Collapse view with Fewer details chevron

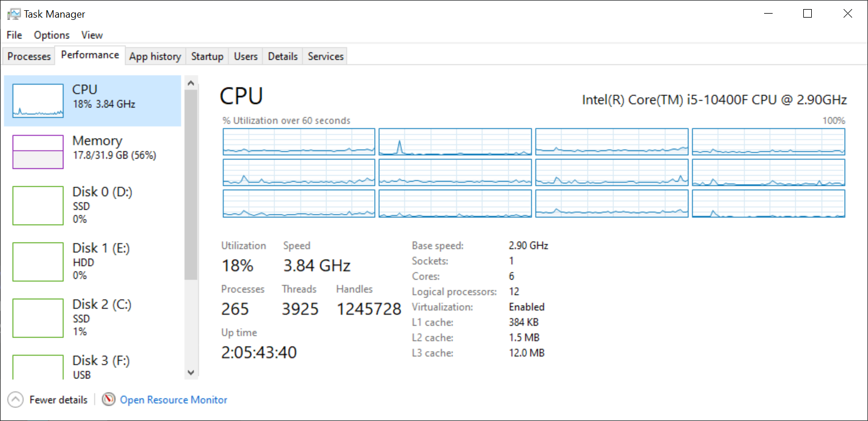click(16, 400)
